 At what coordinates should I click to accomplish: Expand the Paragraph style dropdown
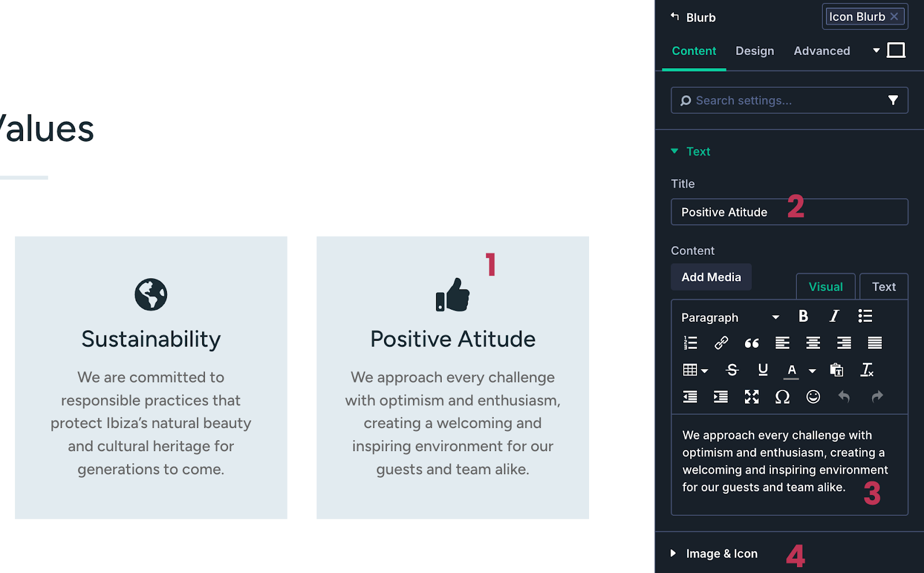tap(776, 317)
